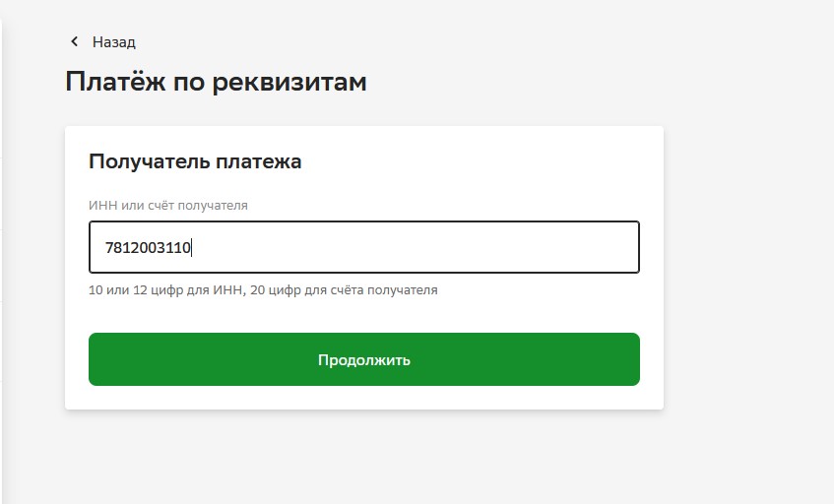Click the white card space below Продолжить button
This screenshot has width=834, height=504.
coord(363,398)
